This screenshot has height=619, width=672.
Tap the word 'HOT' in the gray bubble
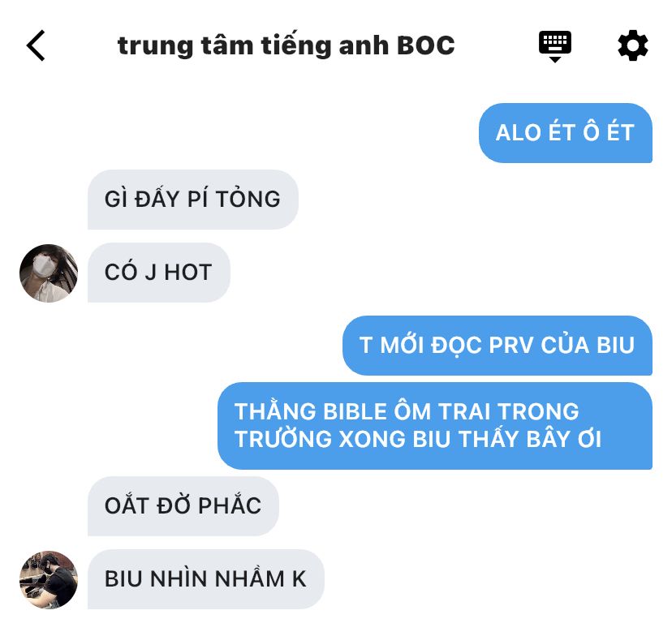tap(188, 273)
